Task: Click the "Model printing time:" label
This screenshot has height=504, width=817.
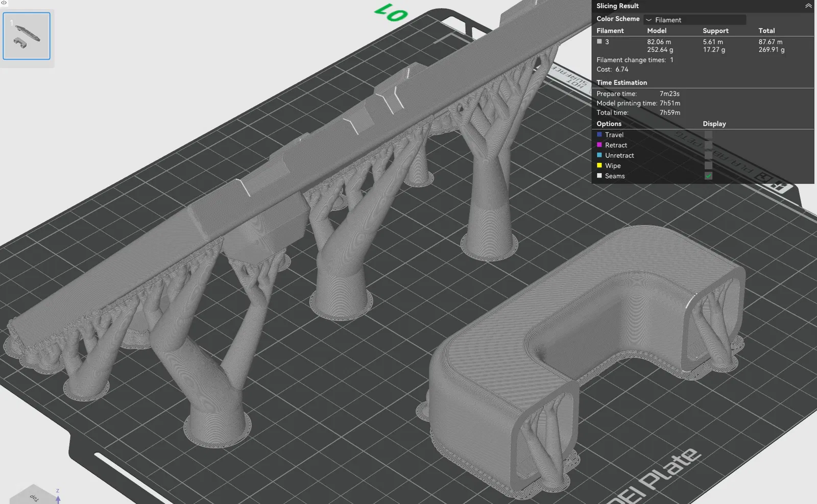Action: click(627, 103)
